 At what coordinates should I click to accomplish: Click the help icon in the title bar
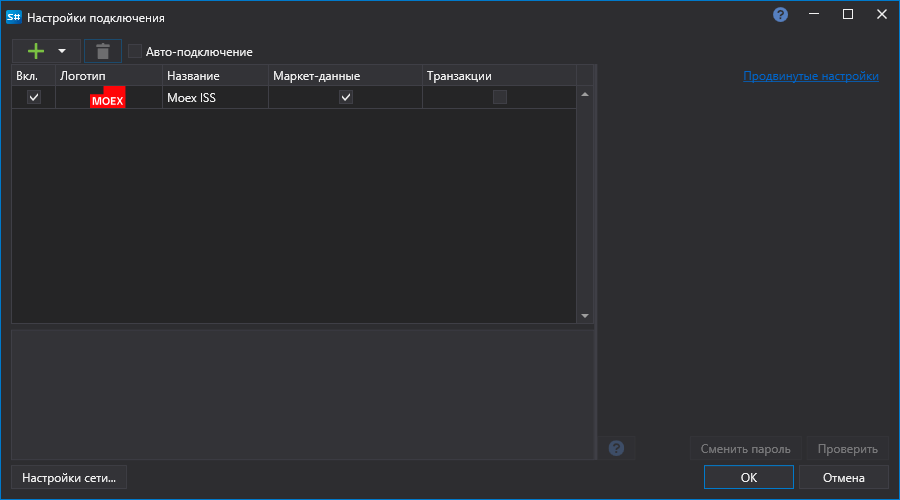point(780,14)
